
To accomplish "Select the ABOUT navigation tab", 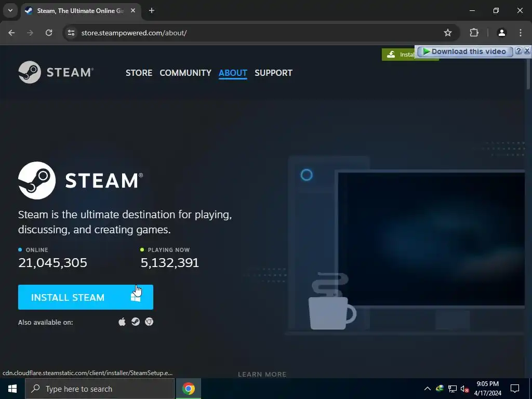I will tap(233, 73).
